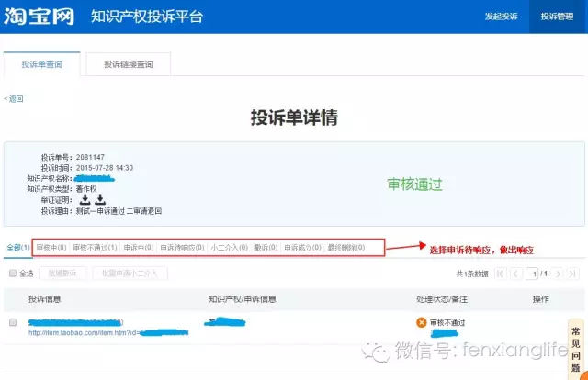Go to the first results page
This screenshot has height=380, width=588.
click(x=500, y=274)
